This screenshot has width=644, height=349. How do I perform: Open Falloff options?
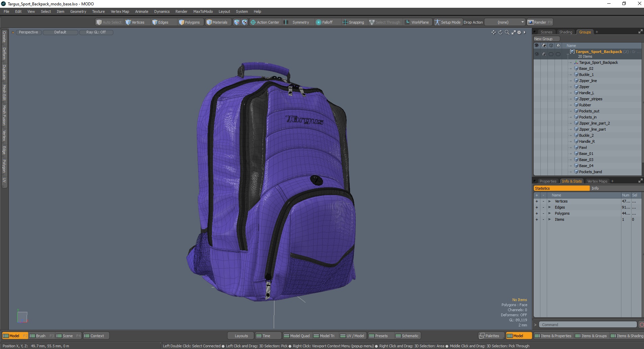[x=324, y=22]
